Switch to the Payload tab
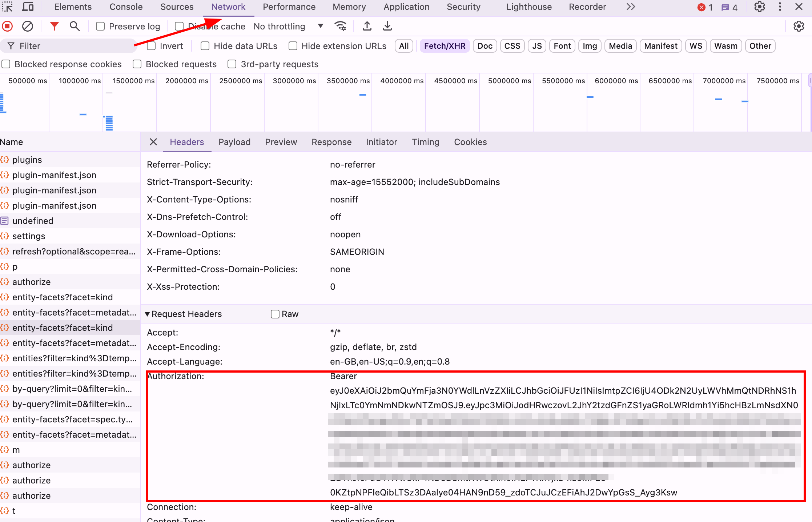This screenshot has width=812, height=522. point(234,142)
